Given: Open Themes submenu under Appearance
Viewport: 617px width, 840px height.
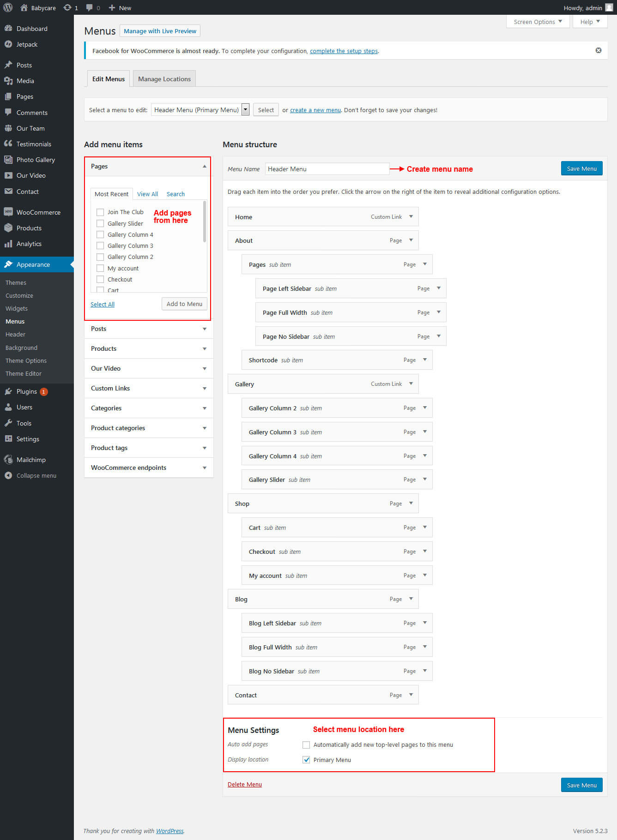Looking at the screenshot, I should point(16,282).
